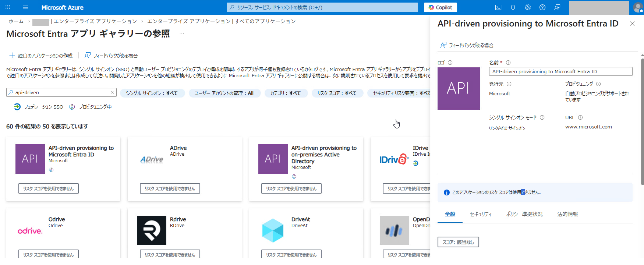Image resolution: width=644 pixels, height=265 pixels.
Task: Switch to the セキュリティ tab
Action: [x=481, y=214]
